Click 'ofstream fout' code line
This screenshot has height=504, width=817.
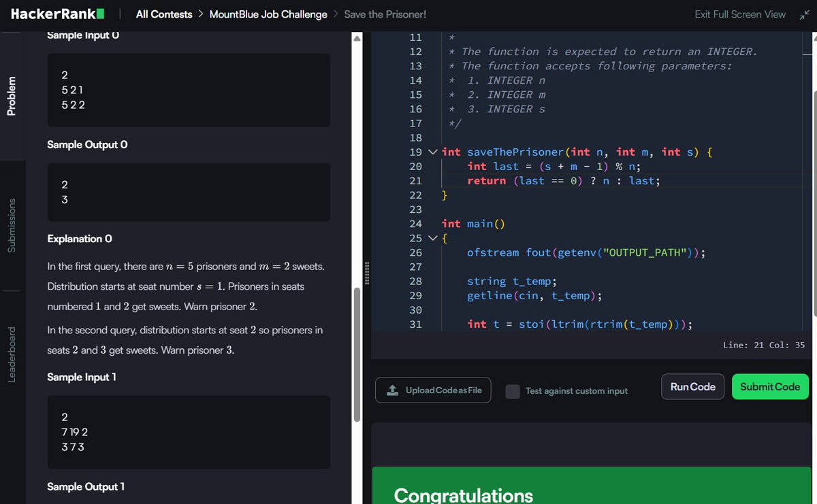pos(586,252)
